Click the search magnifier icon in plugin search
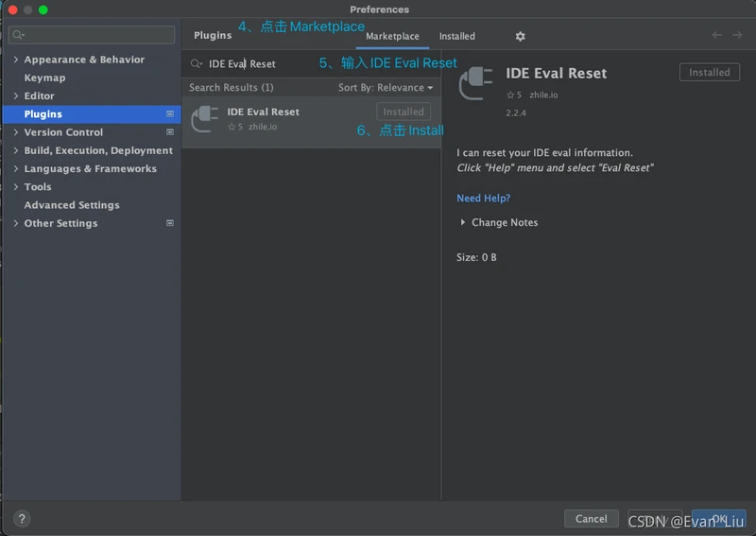756x536 pixels. [197, 63]
